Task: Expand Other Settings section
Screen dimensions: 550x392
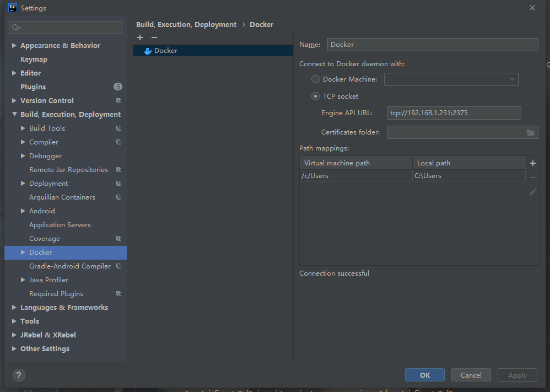Action: [x=14, y=349]
